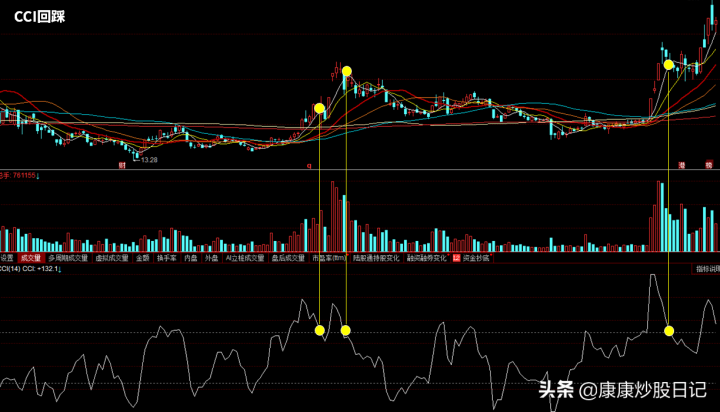Click the 增 marker icon at chart bottom right
This screenshot has width=720, height=412.
click(682, 164)
